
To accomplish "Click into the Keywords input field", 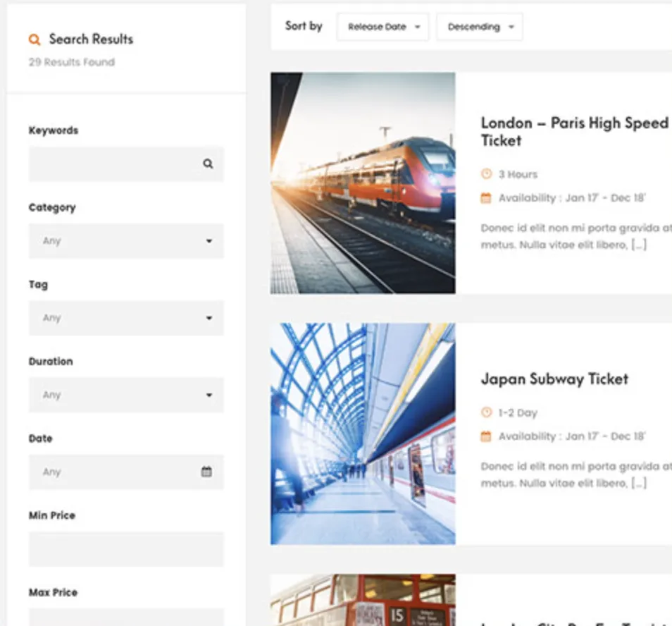I will click(126, 164).
